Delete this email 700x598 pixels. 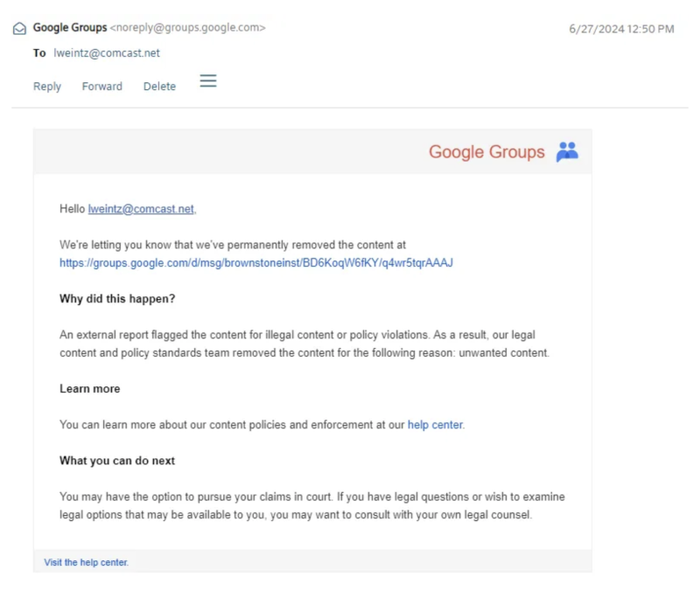coord(159,87)
